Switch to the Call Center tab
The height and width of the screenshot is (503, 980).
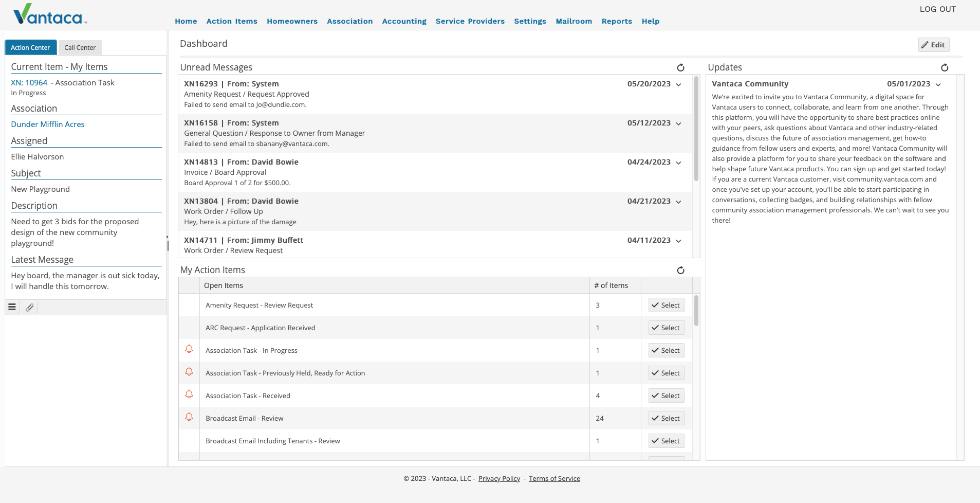tap(80, 47)
